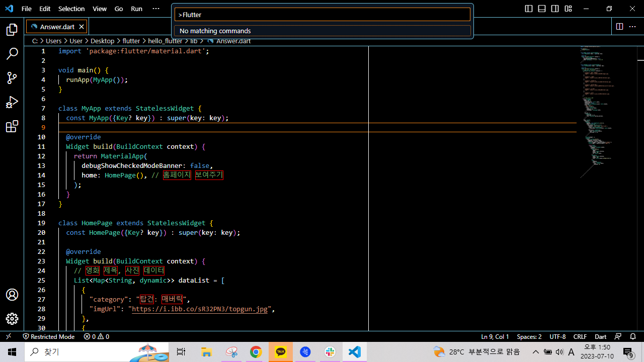Image resolution: width=644 pixels, height=362 pixels.
Task: Open the Edit menu
Action: (45, 9)
